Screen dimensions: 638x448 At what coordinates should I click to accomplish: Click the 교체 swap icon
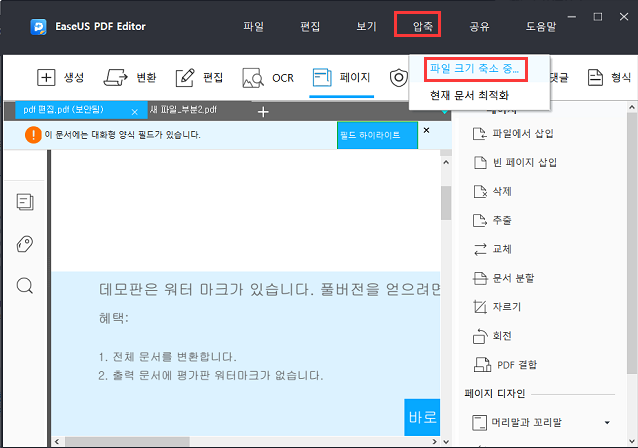[x=480, y=249]
